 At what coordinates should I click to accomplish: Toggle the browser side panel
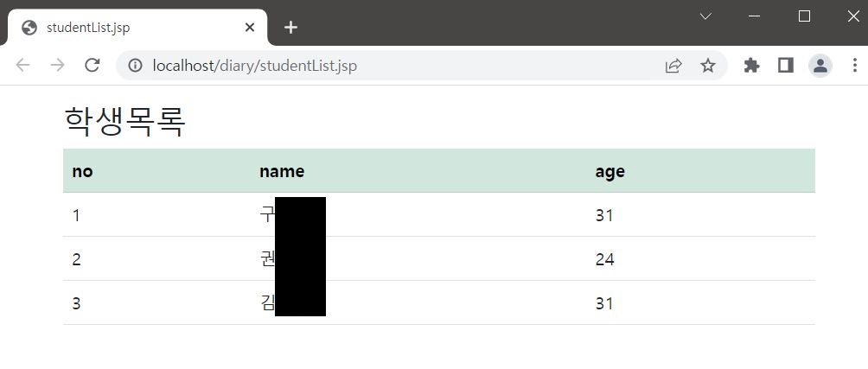[786, 66]
